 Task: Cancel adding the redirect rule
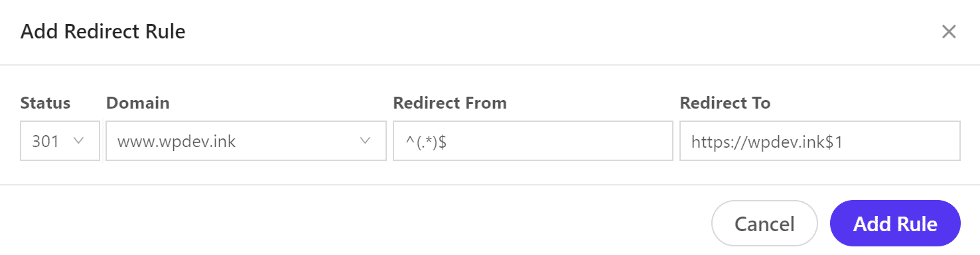pos(764,224)
